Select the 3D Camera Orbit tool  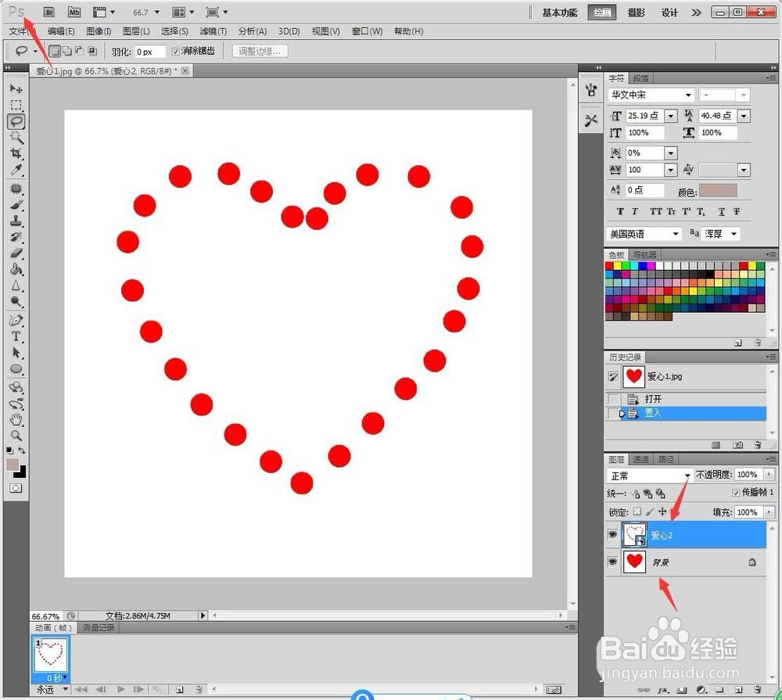pyautogui.click(x=16, y=404)
